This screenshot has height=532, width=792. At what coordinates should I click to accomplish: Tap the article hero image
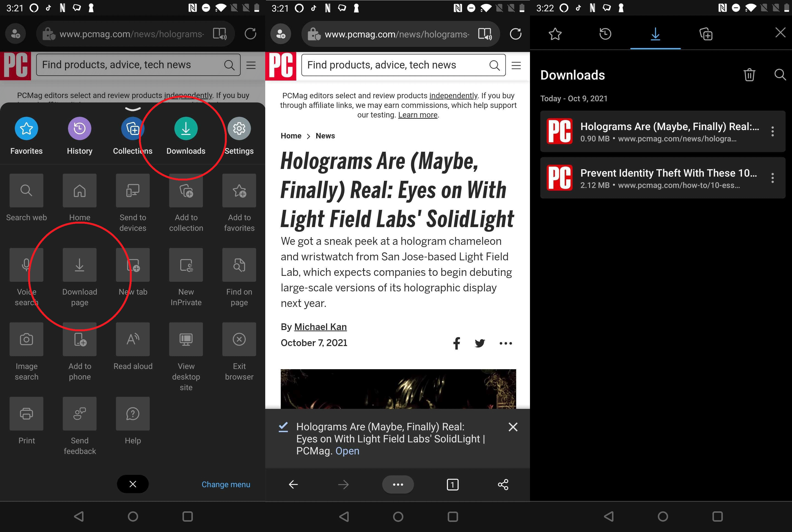[x=398, y=389]
